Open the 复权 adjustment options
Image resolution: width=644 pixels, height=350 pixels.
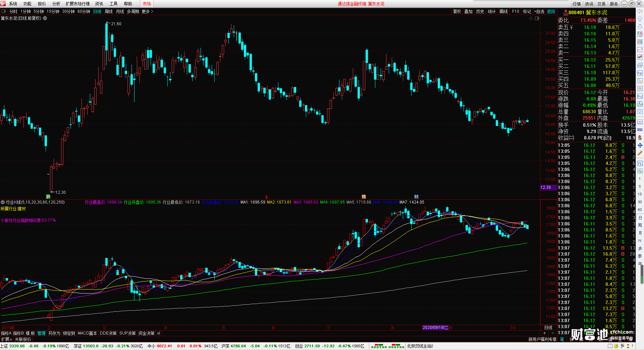pos(457,11)
